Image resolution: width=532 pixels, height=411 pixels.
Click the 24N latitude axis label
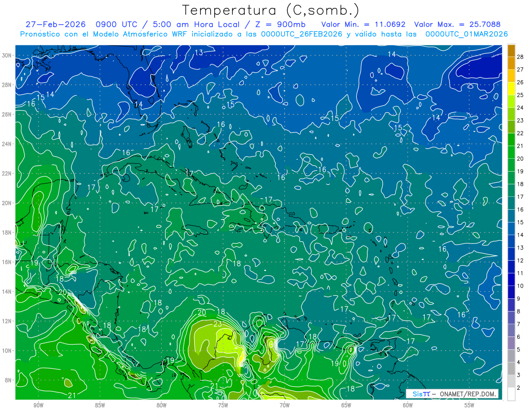tap(8, 144)
